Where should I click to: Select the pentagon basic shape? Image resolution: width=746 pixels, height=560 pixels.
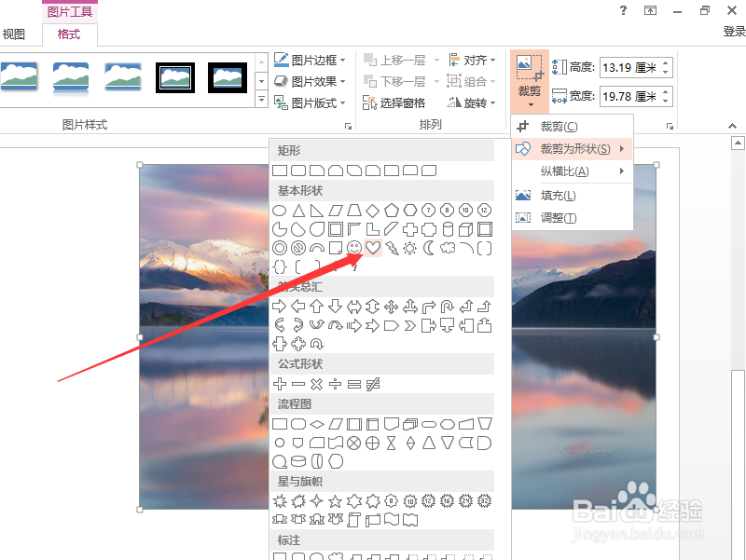tap(391, 211)
